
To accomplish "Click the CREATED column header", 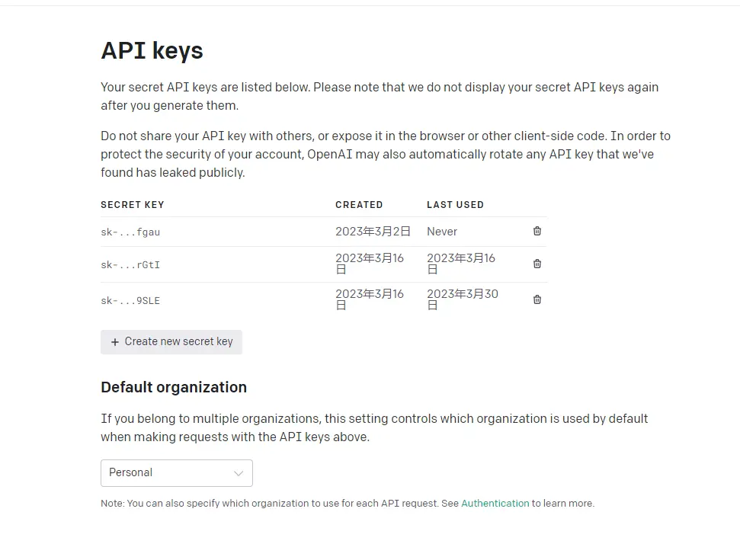I will coord(359,205).
